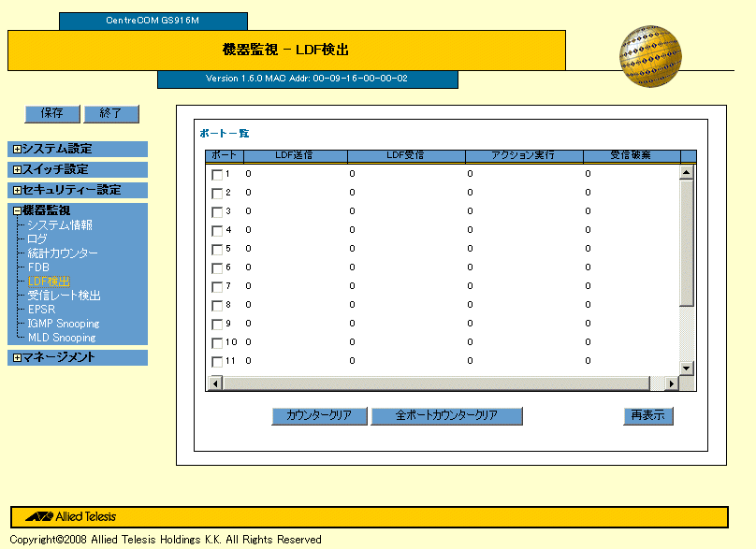The image size is (756, 549).
Task: Collapse the 機器監視 menu section
Action: coord(18,211)
